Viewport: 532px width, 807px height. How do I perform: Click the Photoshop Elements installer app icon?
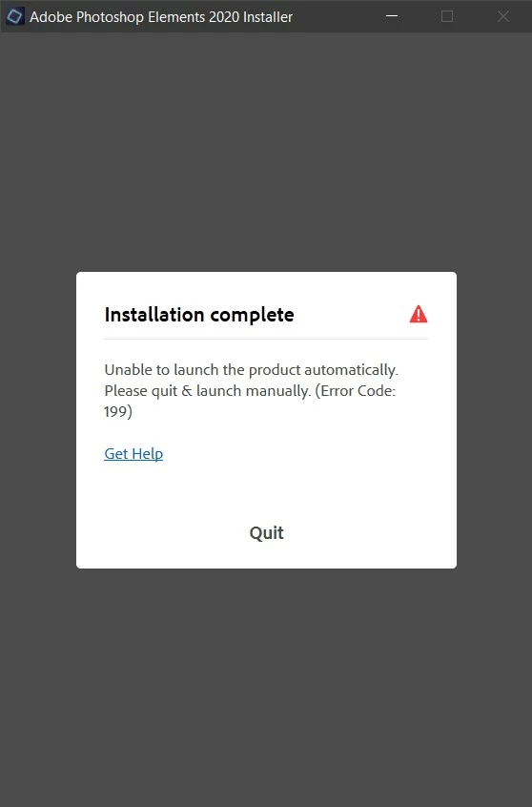click(14, 16)
